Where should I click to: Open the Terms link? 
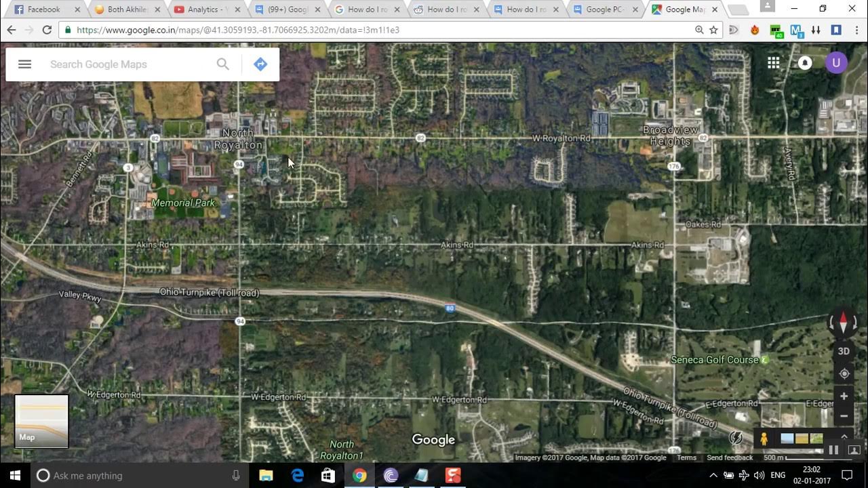click(x=686, y=457)
